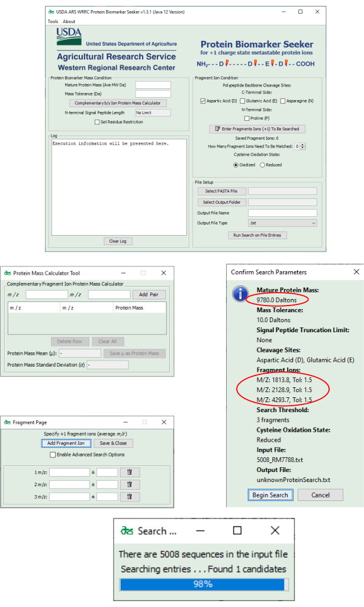Click the Output File Name field

[282, 213]
